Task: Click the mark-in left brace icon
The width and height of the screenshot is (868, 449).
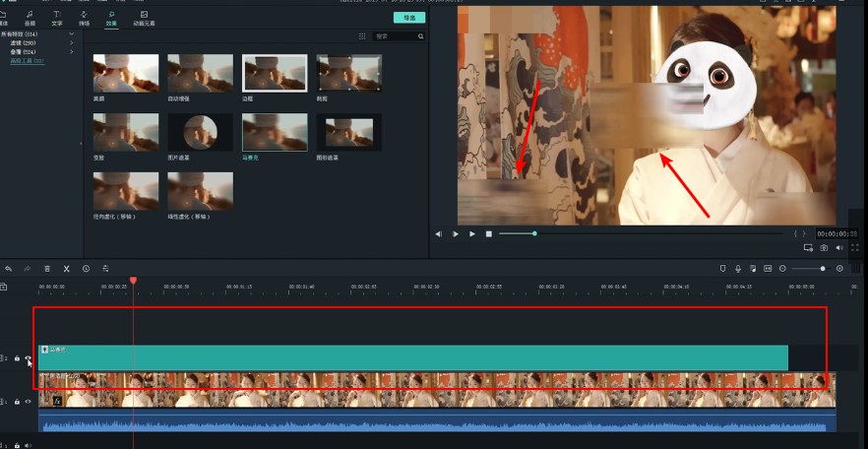Action: [x=795, y=234]
